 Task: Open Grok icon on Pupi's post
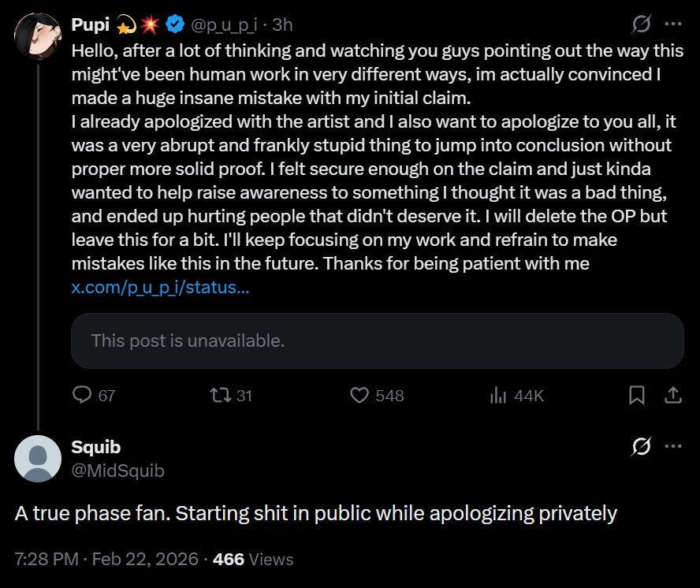[x=642, y=24]
